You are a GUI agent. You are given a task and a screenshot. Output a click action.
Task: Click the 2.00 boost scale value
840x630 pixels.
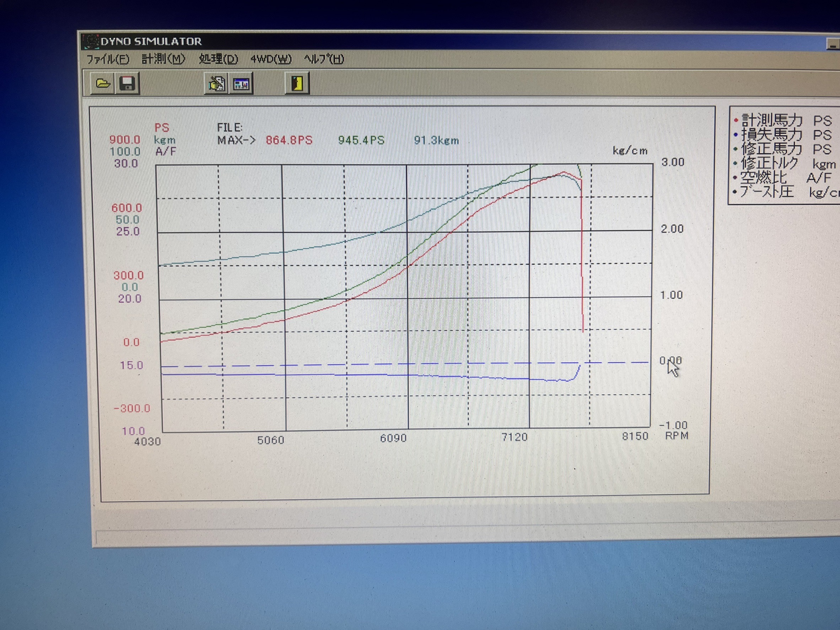click(x=672, y=229)
